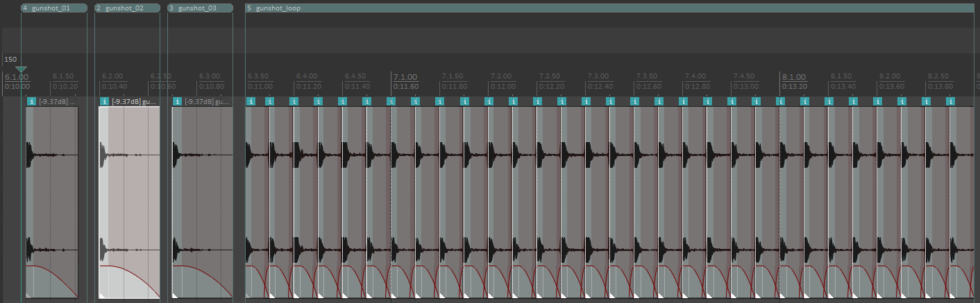Viewport: 980px width, 303px height.
Task: Click the info icon on the third gunshot item
Action: point(177,101)
